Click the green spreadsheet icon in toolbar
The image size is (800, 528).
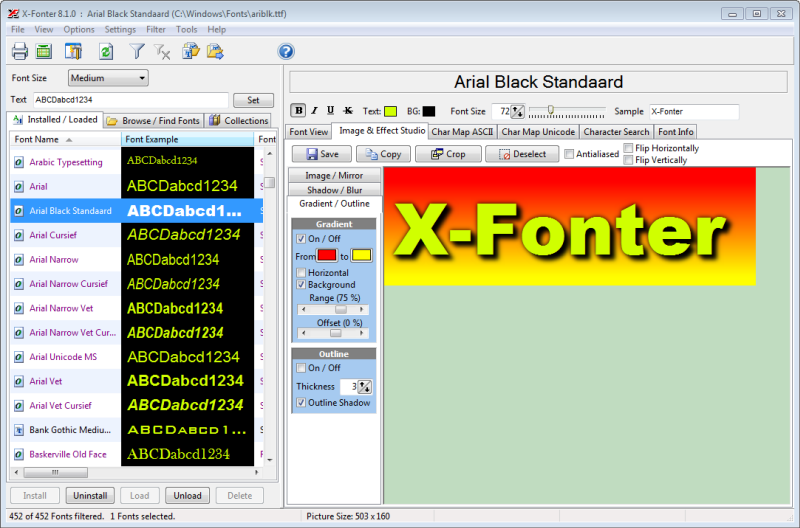(44, 52)
